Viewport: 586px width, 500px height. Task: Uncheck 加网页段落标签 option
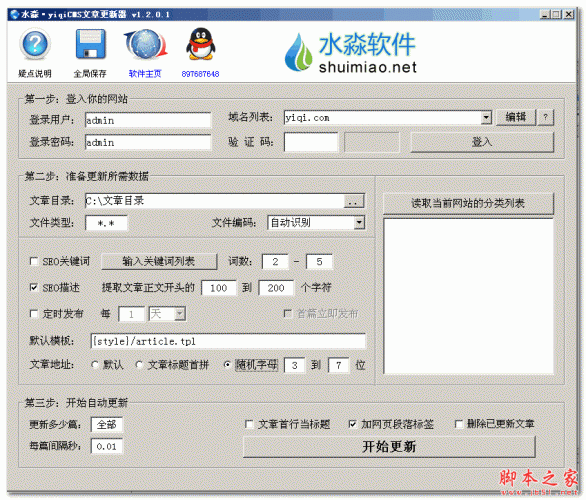coord(352,424)
